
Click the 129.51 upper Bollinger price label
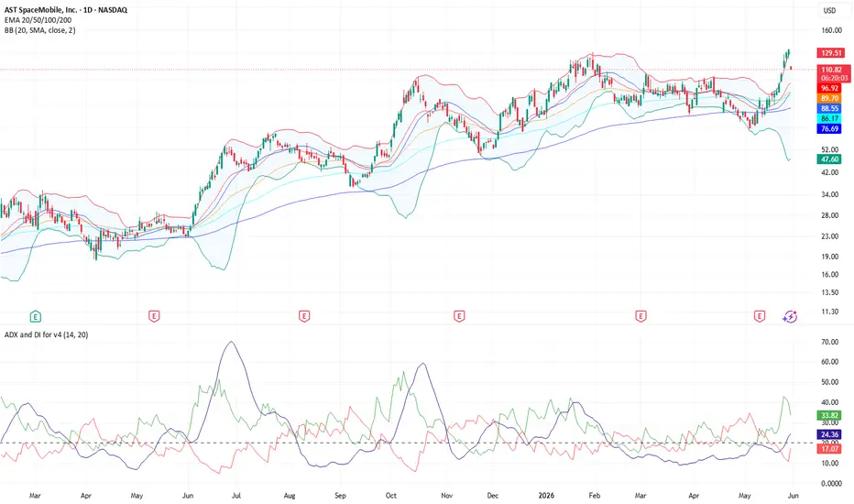click(x=831, y=53)
